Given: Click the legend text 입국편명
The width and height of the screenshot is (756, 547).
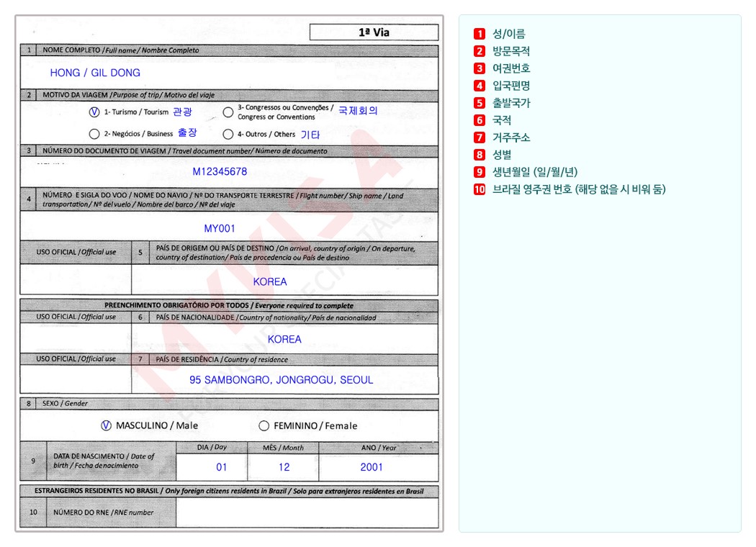Looking at the screenshot, I should tap(511, 86).
